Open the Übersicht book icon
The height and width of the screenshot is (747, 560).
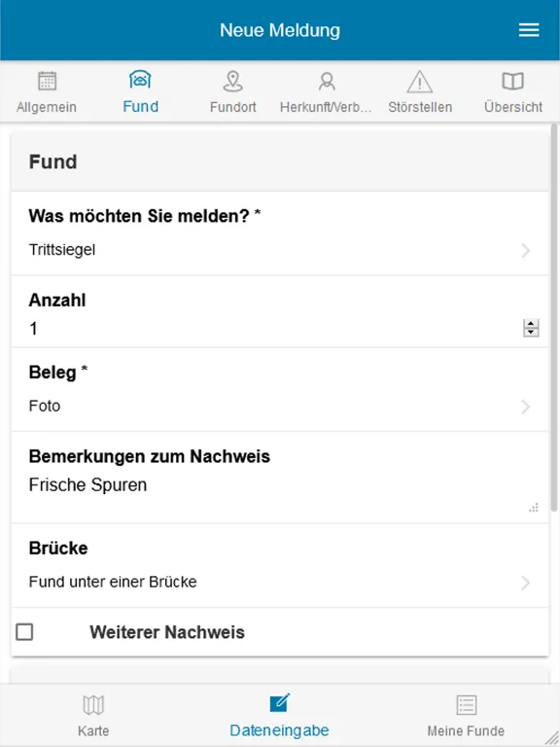[513, 81]
